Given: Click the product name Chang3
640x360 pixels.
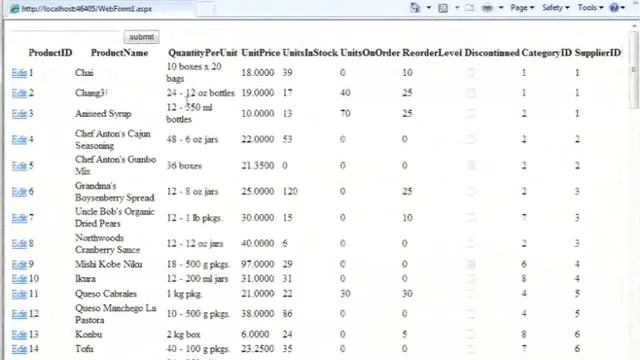Looking at the screenshot, I should [x=91, y=93].
